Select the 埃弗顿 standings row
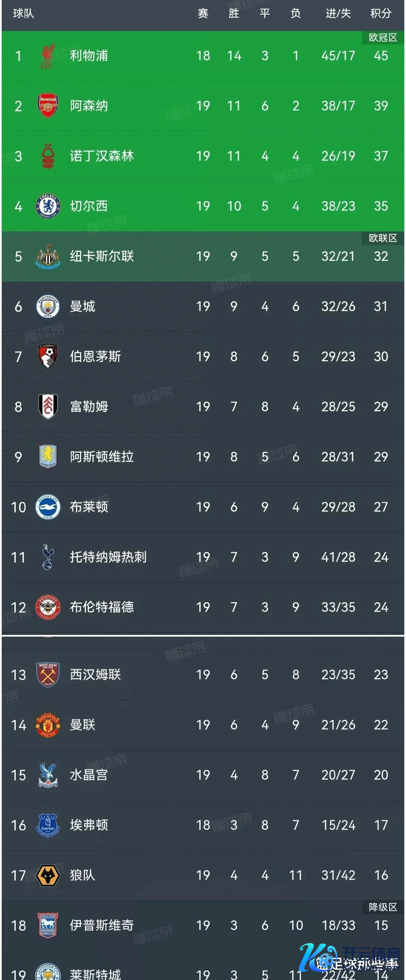406x980 pixels. point(203,825)
